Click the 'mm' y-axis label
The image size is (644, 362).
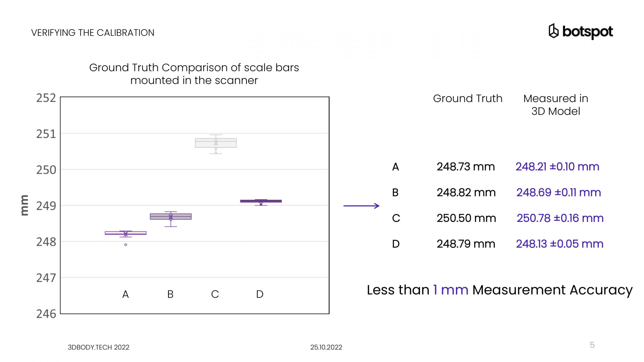24,205
